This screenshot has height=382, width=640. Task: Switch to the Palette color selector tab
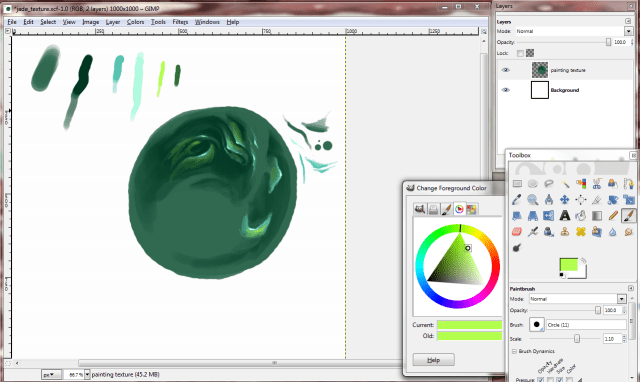point(471,209)
